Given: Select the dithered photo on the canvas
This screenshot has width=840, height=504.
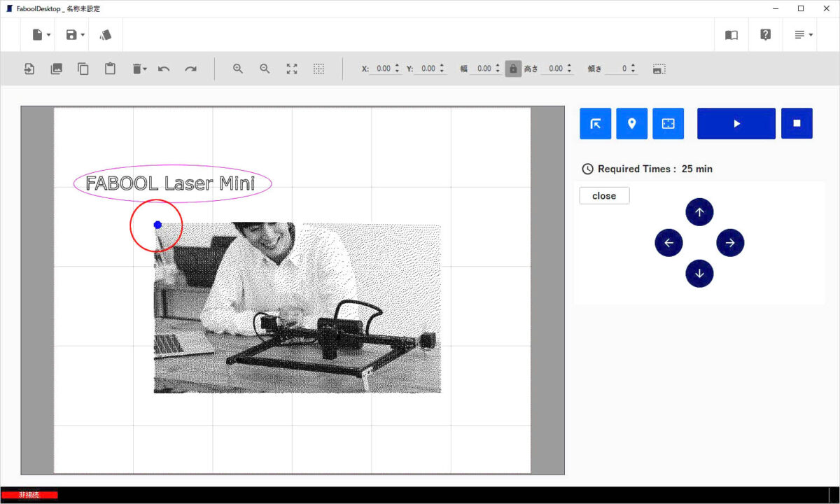Looking at the screenshot, I should tap(297, 308).
